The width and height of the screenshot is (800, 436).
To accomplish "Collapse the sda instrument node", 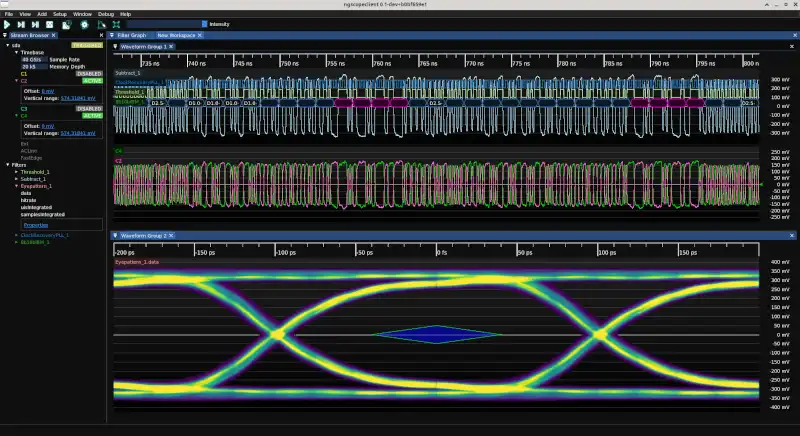I will (x=8, y=45).
